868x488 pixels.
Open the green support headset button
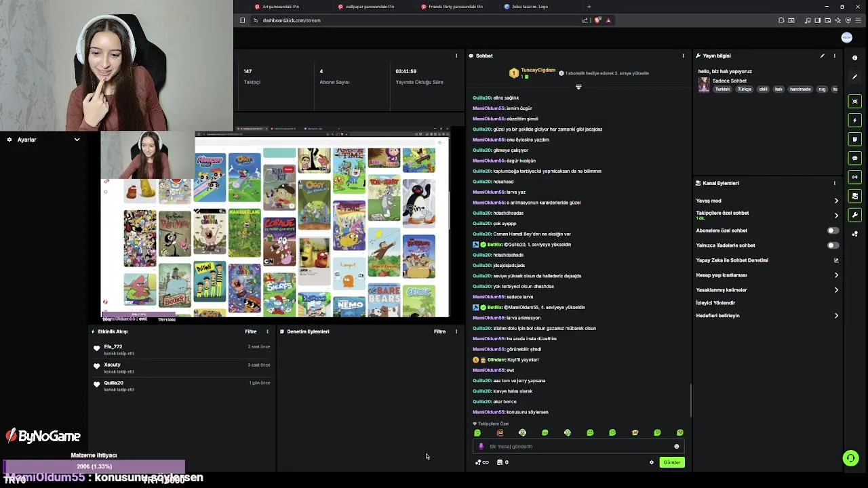click(850, 458)
